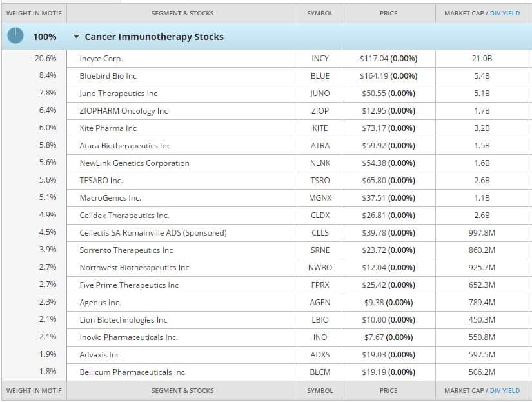Image resolution: width=532 pixels, height=402 pixels.
Task: Click the CLLS ticker symbol
Action: [320, 233]
